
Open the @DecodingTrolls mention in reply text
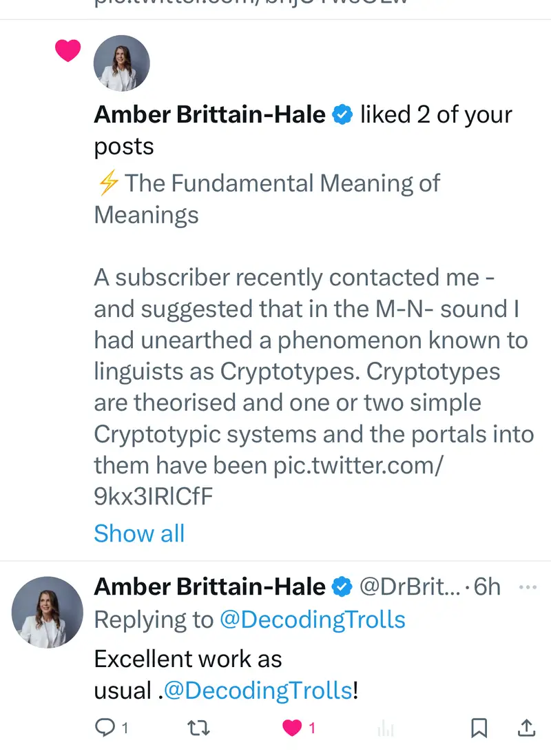pyautogui.click(x=258, y=691)
